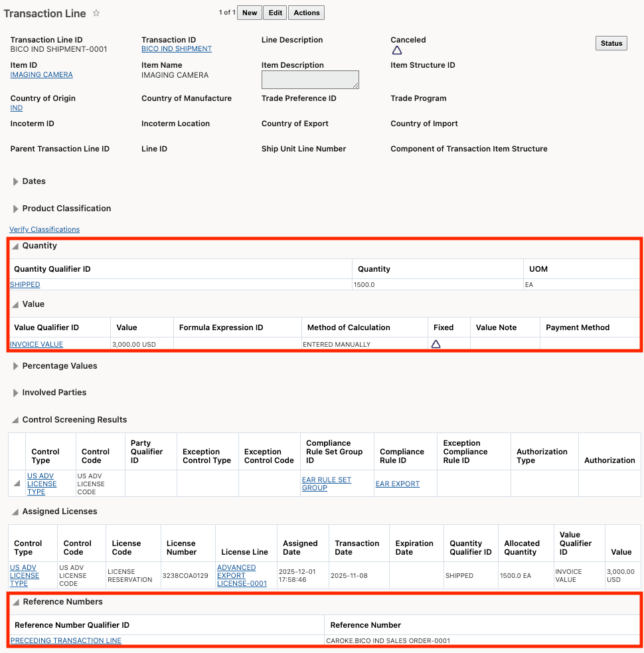Image resolution: width=644 pixels, height=653 pixels.
Task: Click the Status button
Action: pos(611,43)
